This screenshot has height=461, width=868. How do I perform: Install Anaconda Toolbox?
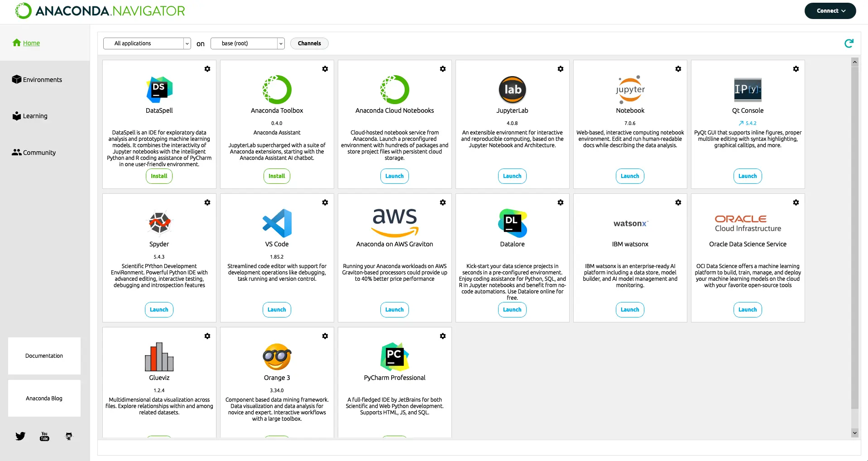point(277,176)
